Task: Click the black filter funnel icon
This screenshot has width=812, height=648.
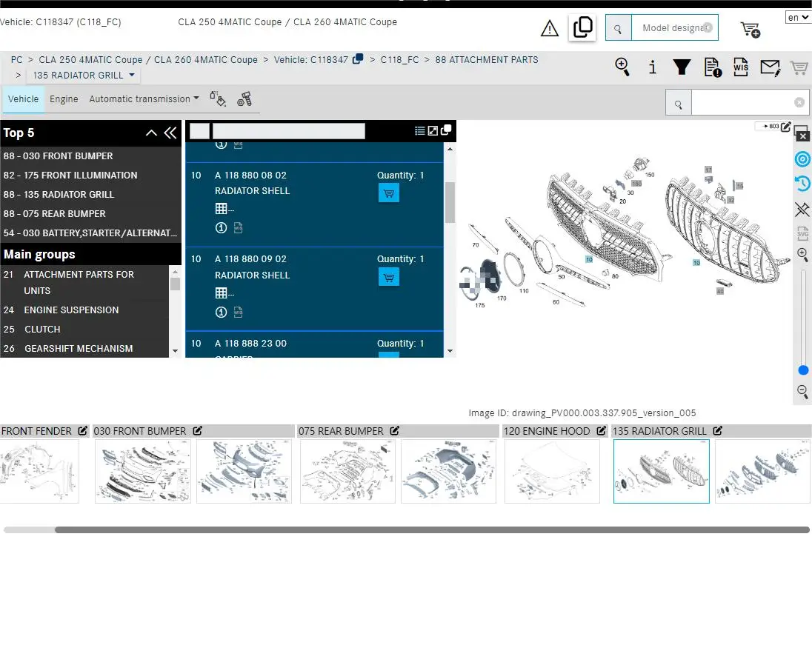Action: (682, 67)
